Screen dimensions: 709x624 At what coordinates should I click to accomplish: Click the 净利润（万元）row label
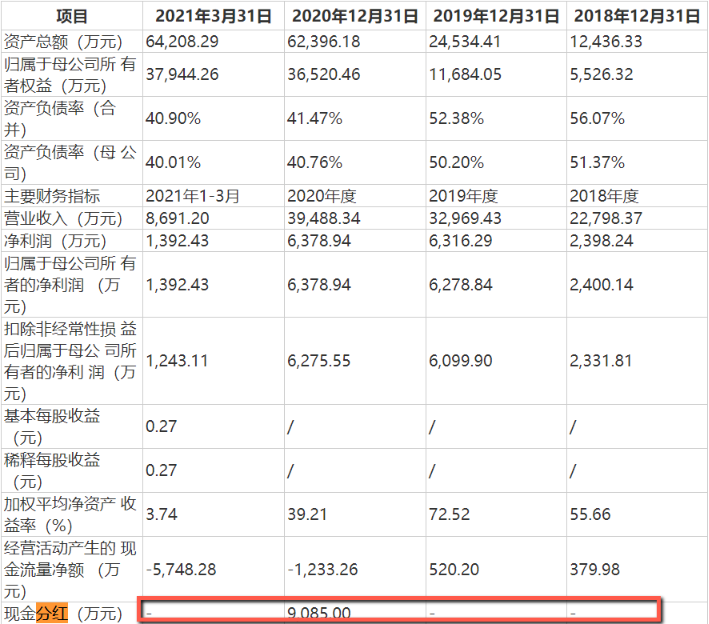click(55, 241)
